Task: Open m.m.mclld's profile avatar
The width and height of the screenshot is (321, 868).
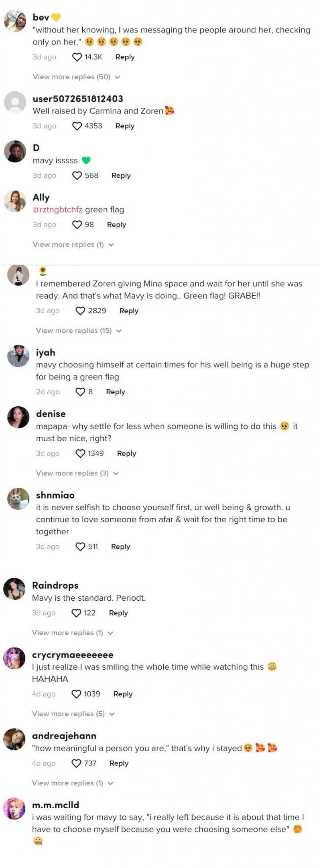Action: click(x=14, y=808)
